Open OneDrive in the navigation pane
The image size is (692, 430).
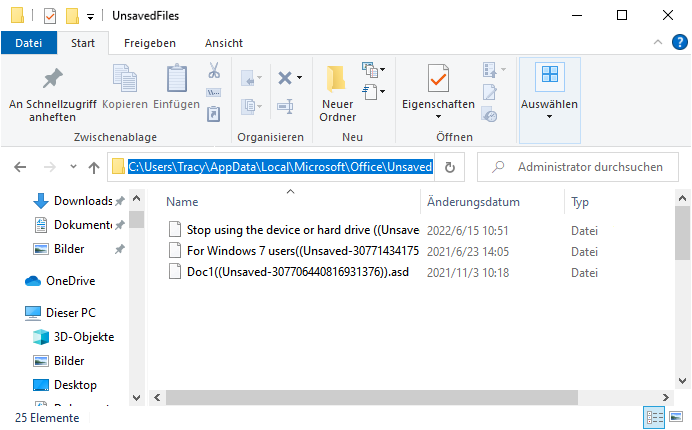tap(70, 281)
